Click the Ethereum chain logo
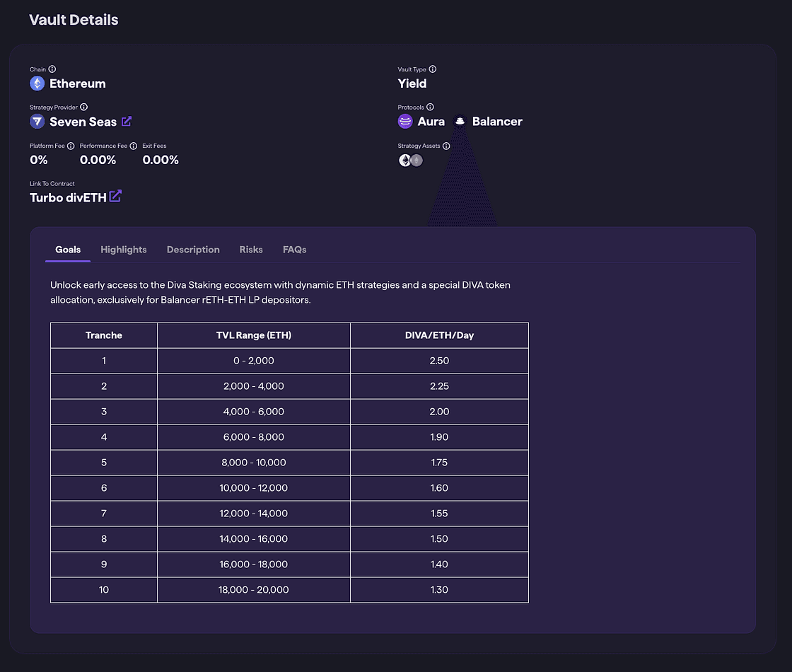The width and height of the screenshot is (792, 672). (37, 83)
